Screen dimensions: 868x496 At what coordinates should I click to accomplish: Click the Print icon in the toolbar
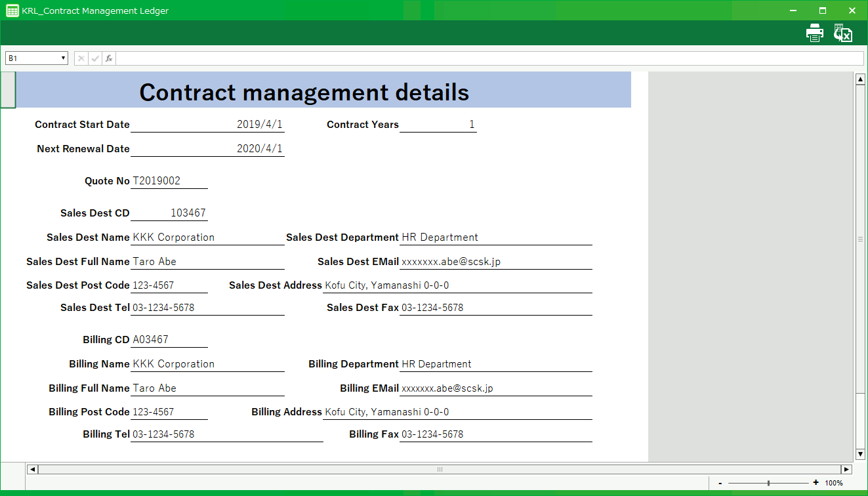point(814,33)
